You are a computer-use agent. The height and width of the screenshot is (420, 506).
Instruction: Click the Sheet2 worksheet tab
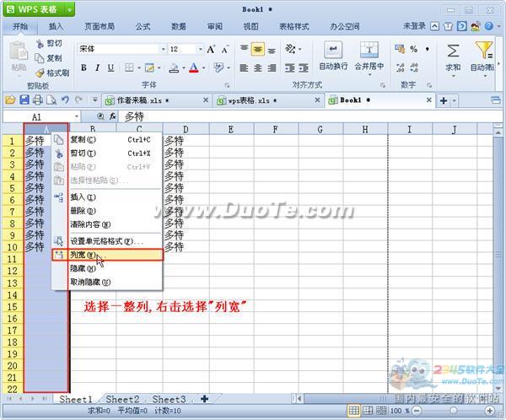[122, 399]
